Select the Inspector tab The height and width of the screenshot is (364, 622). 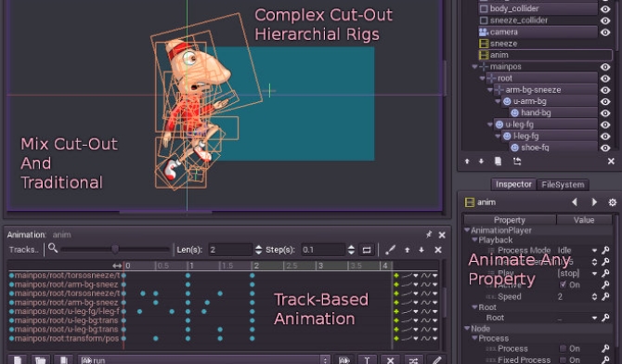pyautogui.click(x=513, y=185)
